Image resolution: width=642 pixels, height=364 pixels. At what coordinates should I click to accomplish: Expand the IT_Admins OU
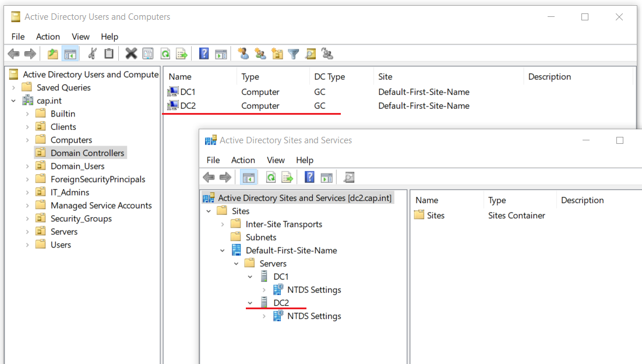pos(27,192)
